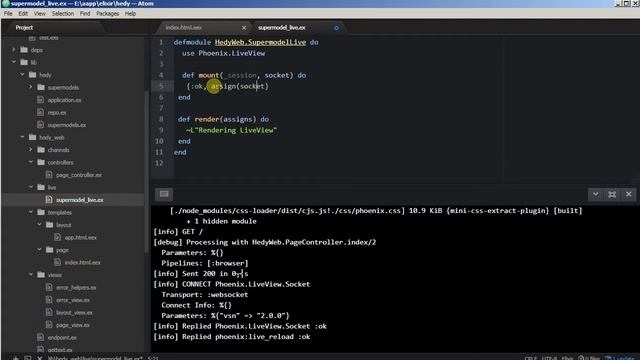
Task: Collapse the views folder
Action: [31, 274]
